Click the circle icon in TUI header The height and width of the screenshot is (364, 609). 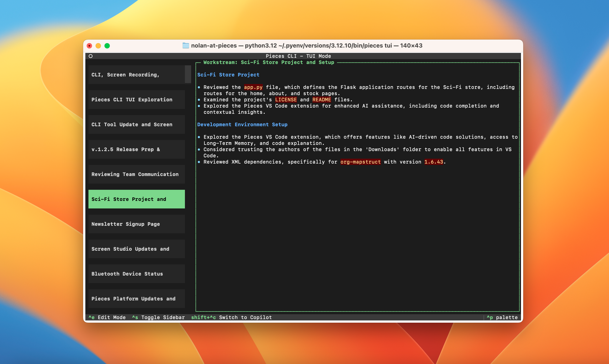tap(90, 56)
